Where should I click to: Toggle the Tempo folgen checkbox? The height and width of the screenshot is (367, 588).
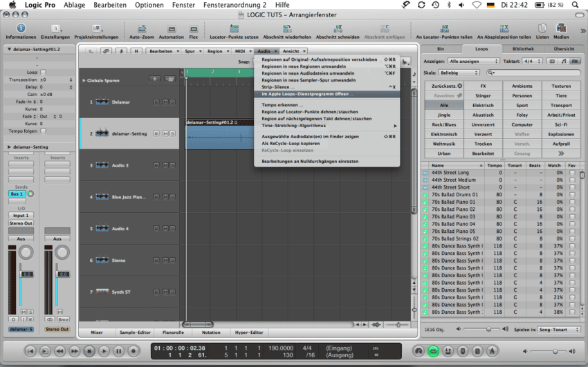[x=43, y=131]
